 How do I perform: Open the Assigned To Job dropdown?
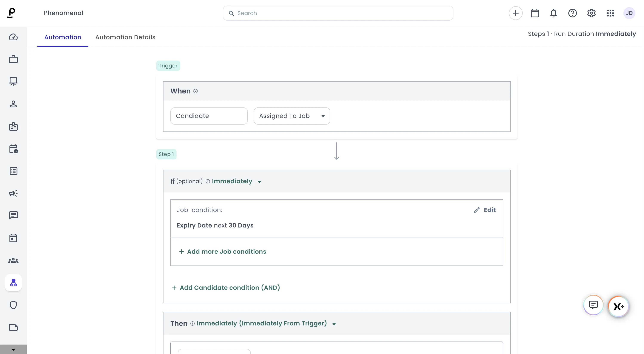click(x=292, y=116)
